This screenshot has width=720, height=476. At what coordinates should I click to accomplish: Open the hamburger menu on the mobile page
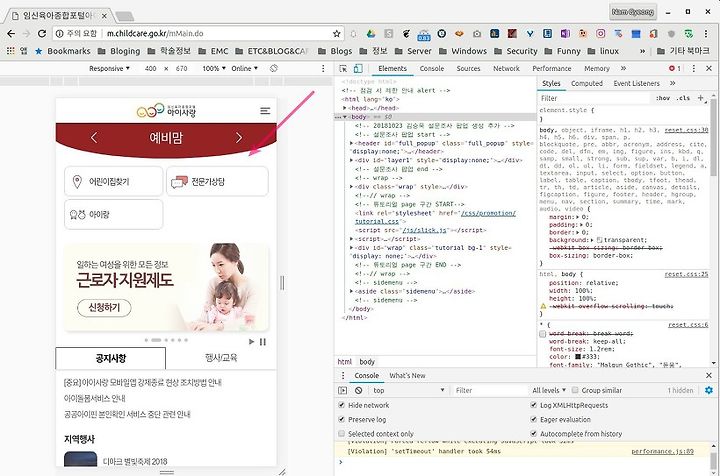(x=265, y=111)
